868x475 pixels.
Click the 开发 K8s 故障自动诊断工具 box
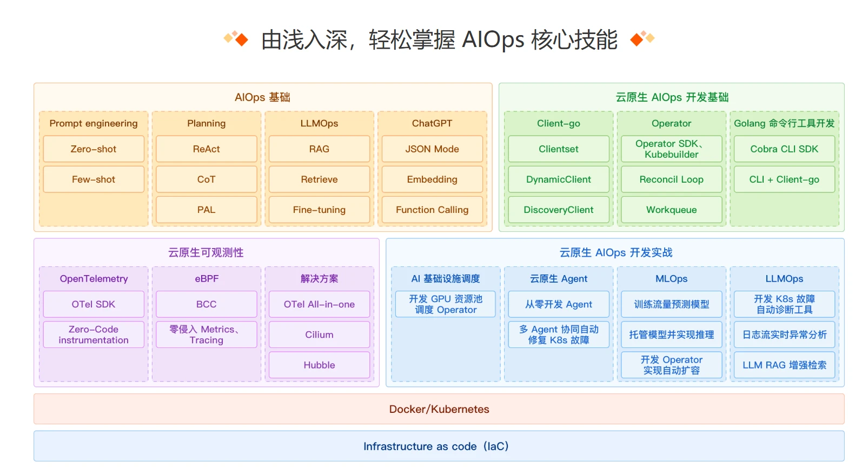tap(785, 304)
